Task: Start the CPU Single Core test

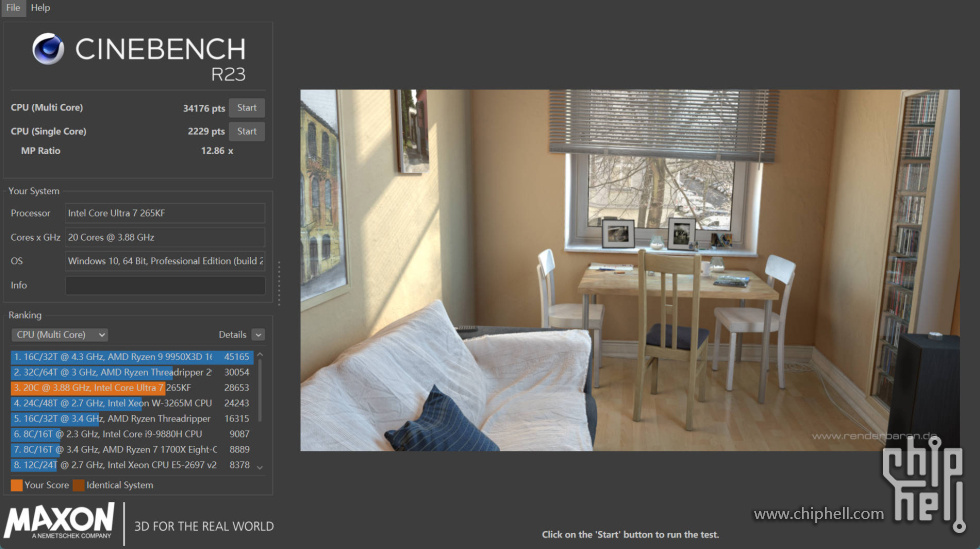Action: [247, 131]
